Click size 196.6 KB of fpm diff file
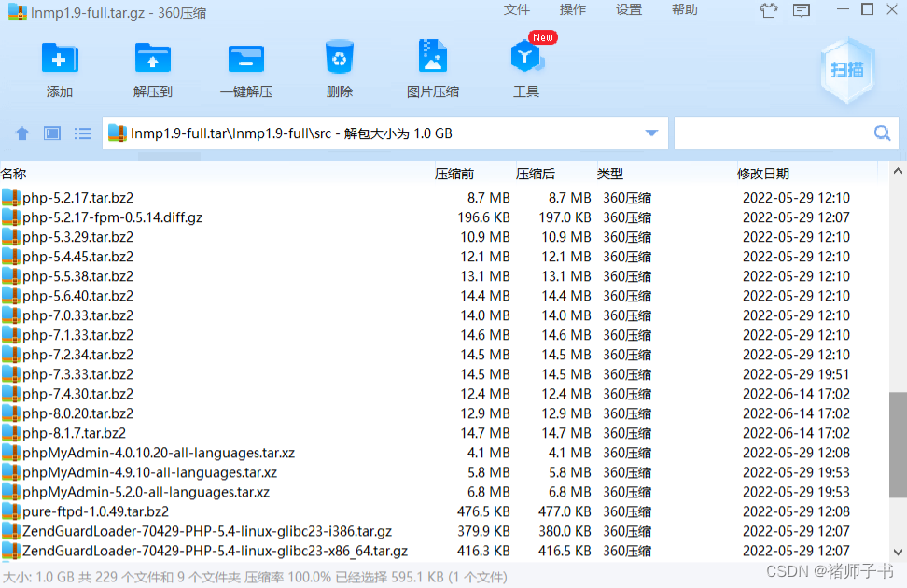Screen dimensions: 907x588 (483, 217)
